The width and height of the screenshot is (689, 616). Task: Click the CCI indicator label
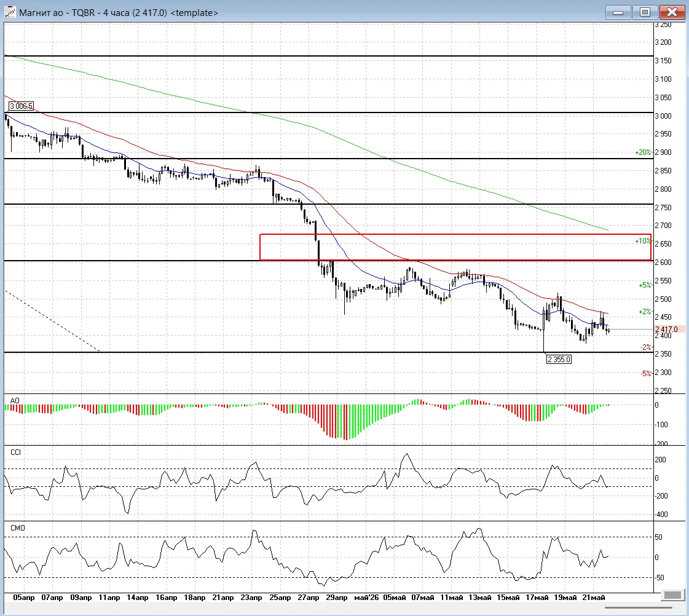(x=15, y=452)
